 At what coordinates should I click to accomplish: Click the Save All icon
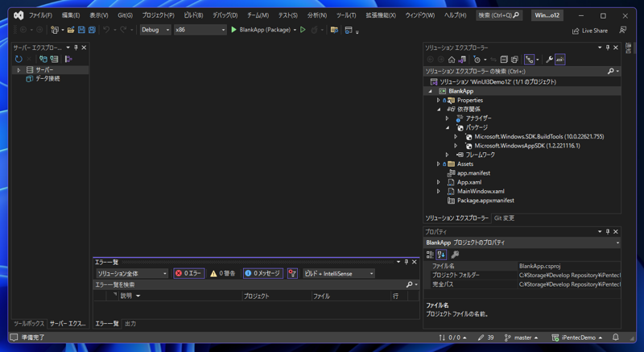tap(92, 30)
